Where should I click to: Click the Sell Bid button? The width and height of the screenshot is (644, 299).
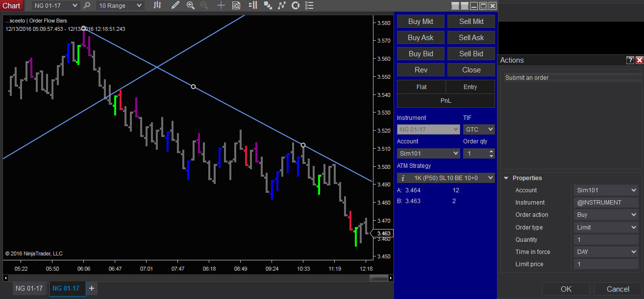471,54
